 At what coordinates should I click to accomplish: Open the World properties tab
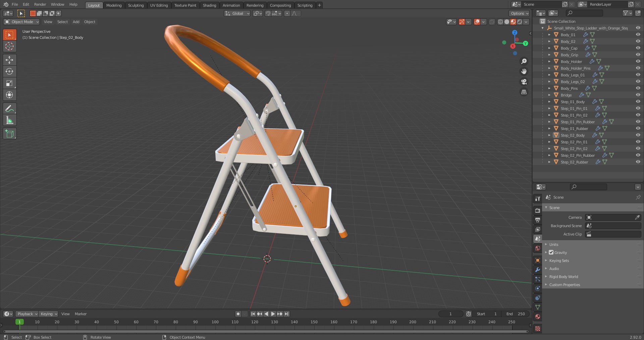[538, 248]
